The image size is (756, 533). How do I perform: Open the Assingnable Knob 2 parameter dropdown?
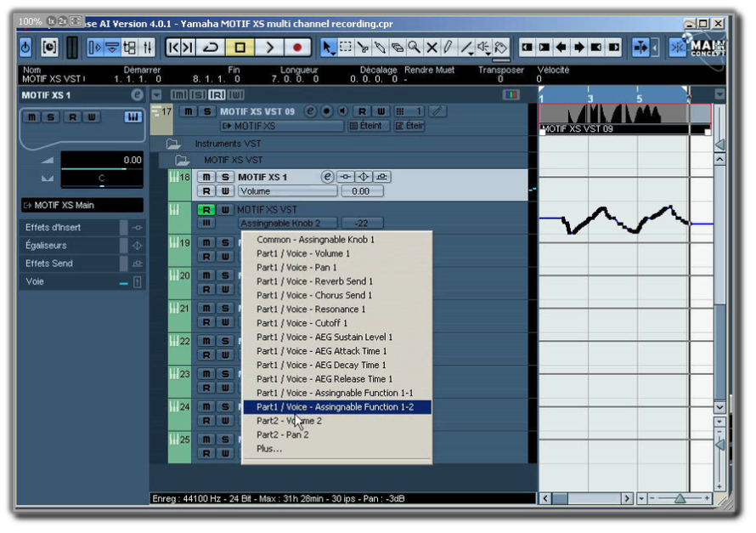287,224
